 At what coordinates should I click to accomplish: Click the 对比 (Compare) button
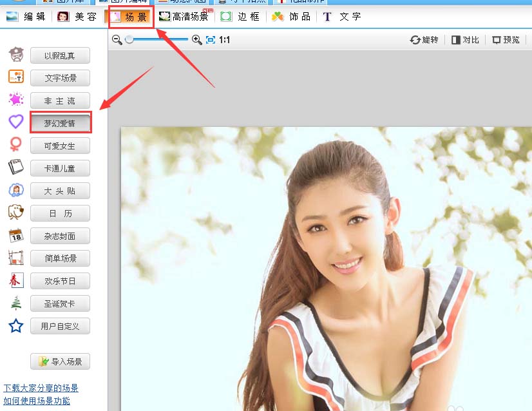(465, 40)
